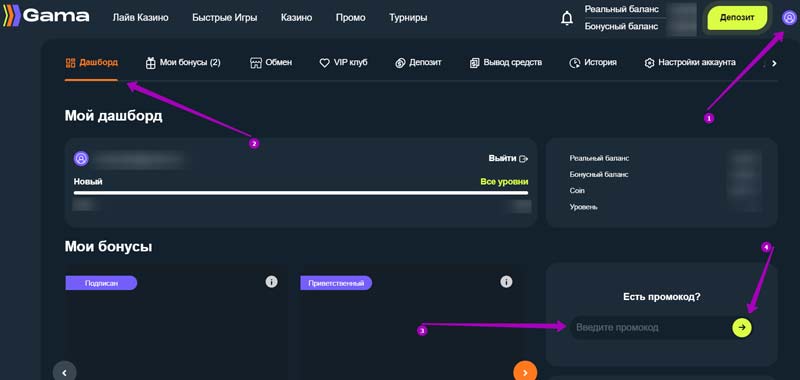
Task: Open the Все уровни link
Action: coord(504,182)
